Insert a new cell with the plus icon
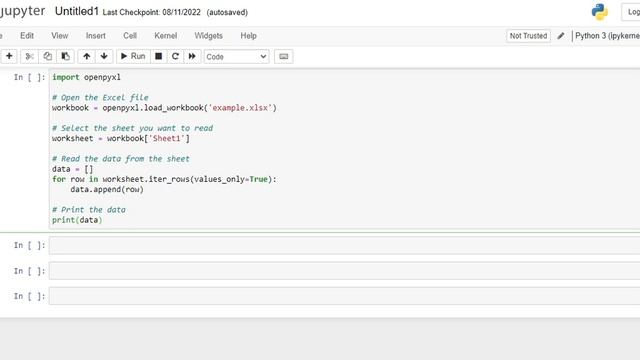The height and width of the screenshot is (360, 640). click(9, 56)
